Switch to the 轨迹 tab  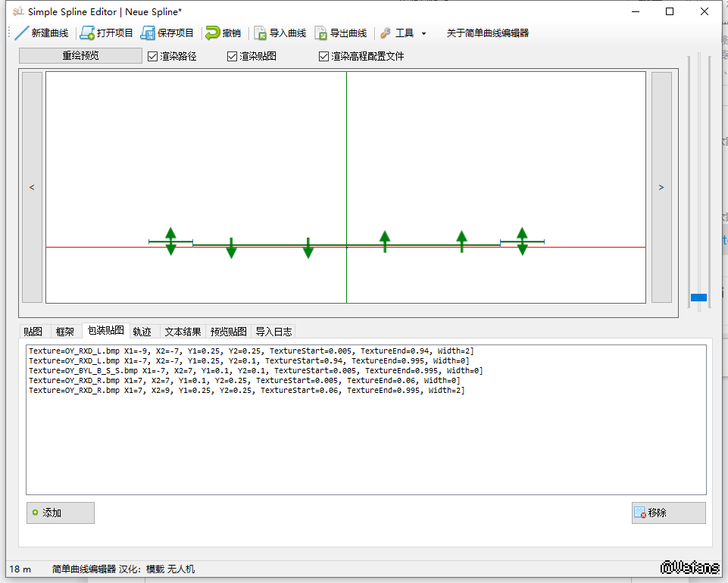click(x=142, y=332)
